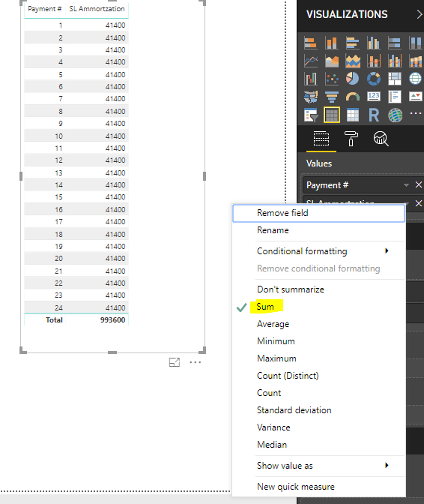
Task: Select the Donut chart visualization
Action: [373, 79]
